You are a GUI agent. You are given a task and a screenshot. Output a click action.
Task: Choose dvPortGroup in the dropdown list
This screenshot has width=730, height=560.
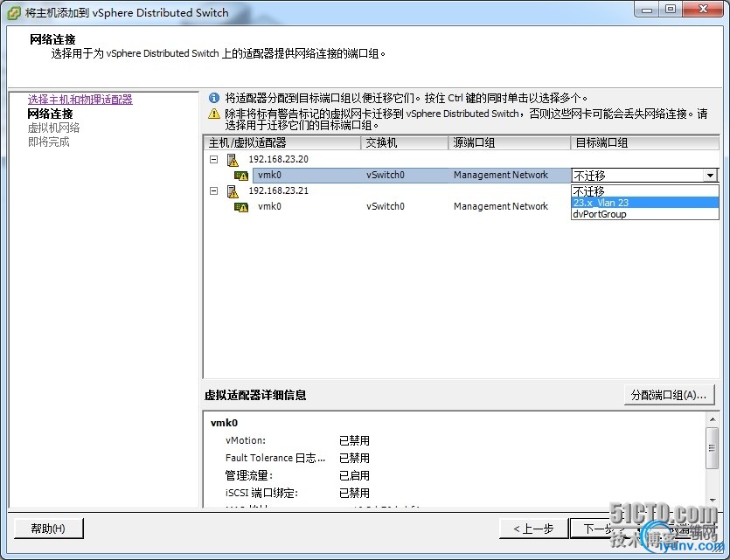pos(645,214)
